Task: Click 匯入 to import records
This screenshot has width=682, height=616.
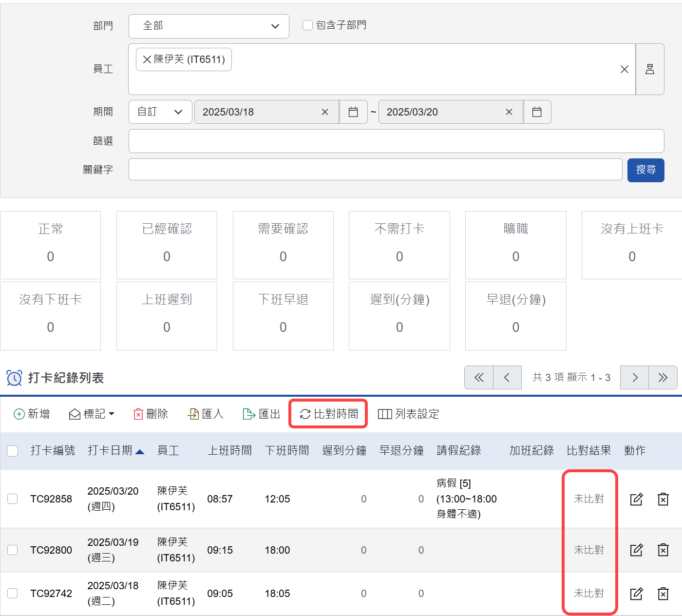Action: click(206, 414)
